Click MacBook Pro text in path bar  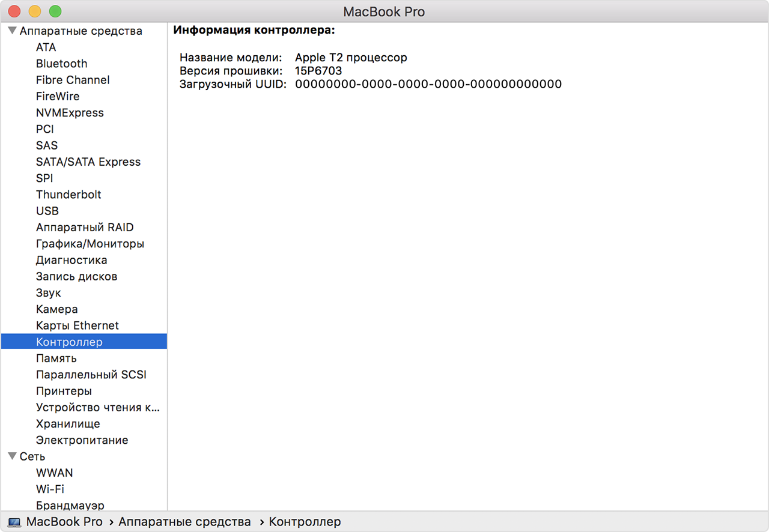[x=64, y=522]
